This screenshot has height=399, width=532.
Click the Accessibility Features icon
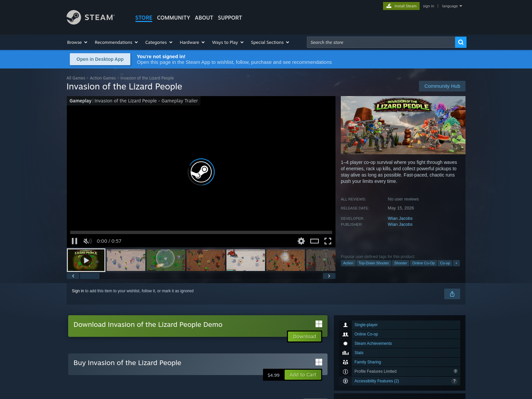pos(345,381)
